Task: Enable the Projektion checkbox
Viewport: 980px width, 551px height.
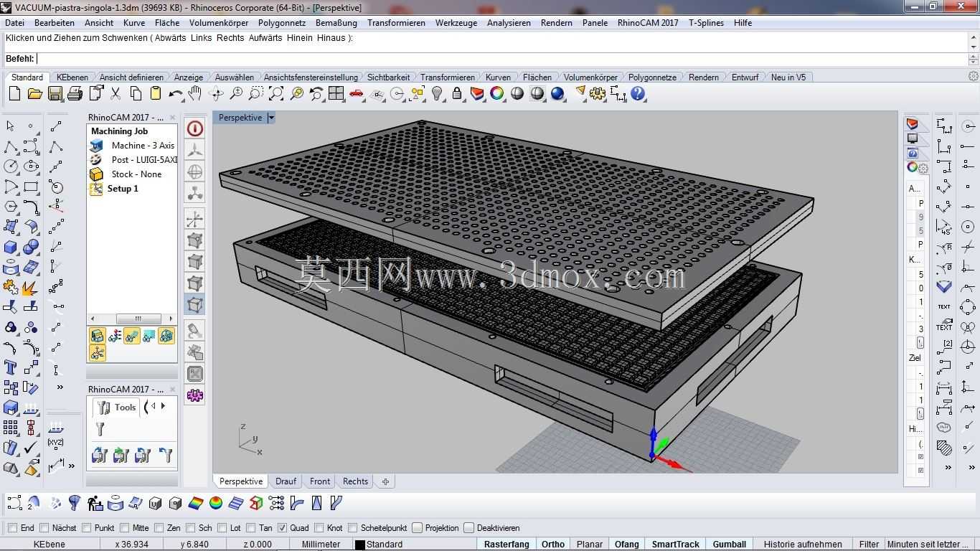Action: (x=418, y=527)
